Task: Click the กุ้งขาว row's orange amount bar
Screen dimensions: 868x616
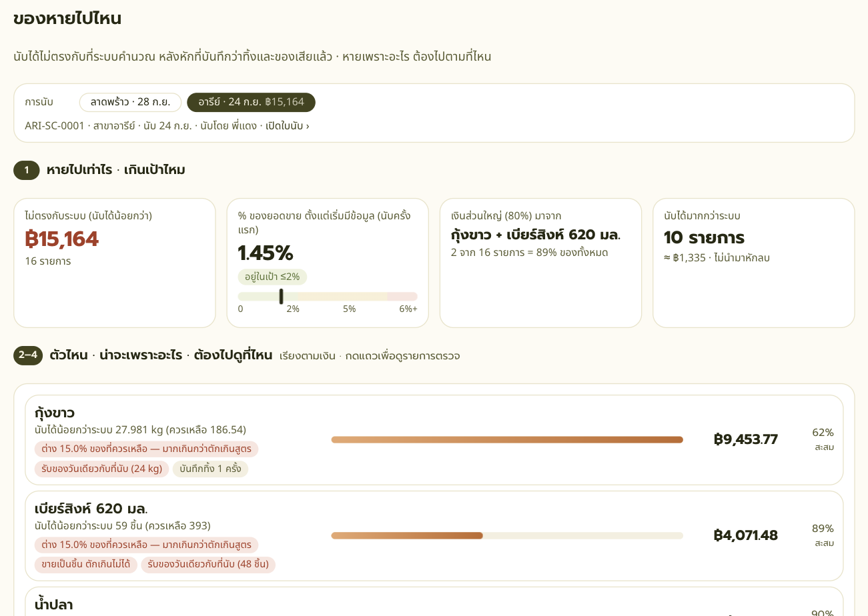Action: (x=507, y=440)
